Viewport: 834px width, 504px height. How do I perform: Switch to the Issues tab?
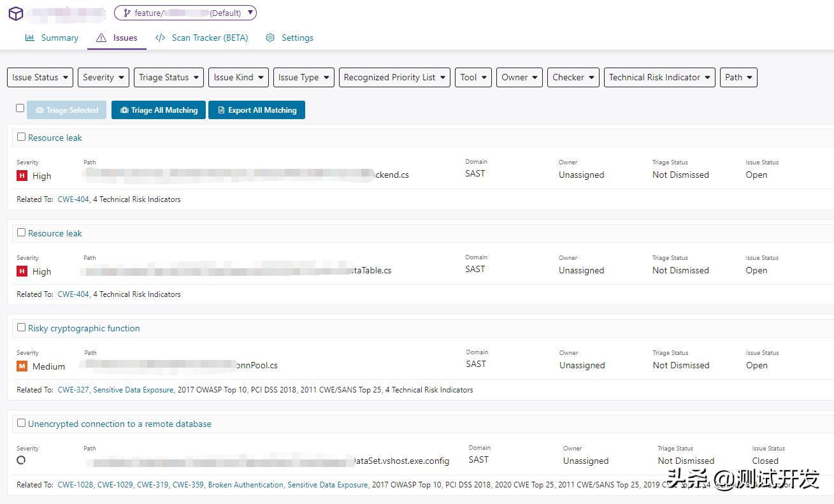117,38
